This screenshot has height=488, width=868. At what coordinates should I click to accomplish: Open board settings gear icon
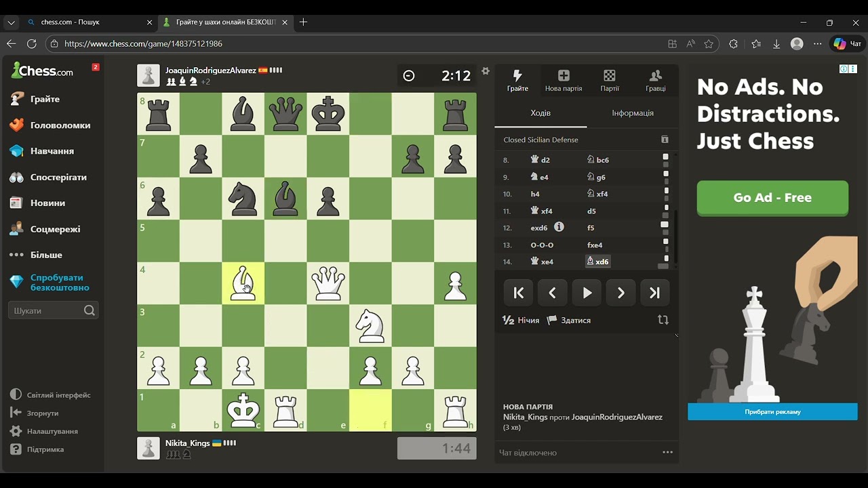[486, 70]
